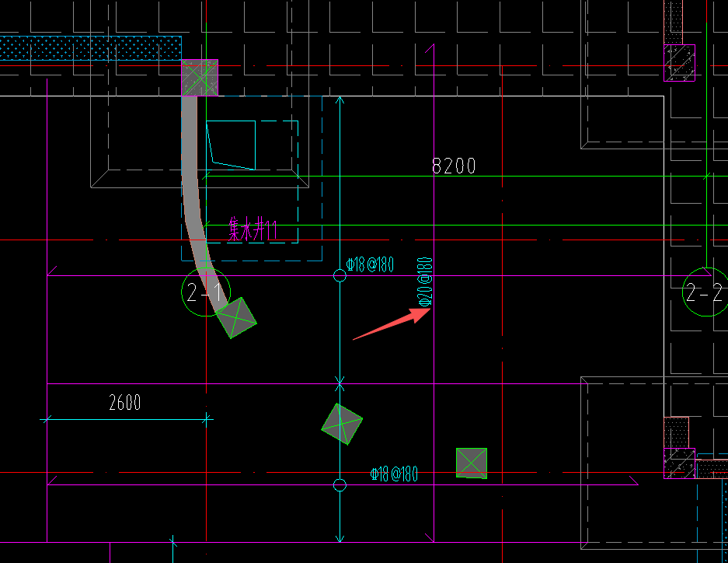Click the 2-1 axis bubble circle
This screenshot has width=728, height=563.
(206, 292)
